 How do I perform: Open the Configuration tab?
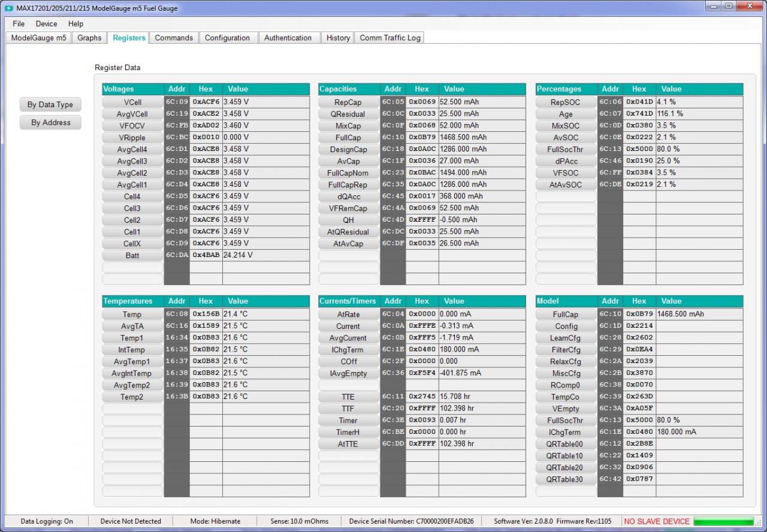pyautogui.click(x=227, y=38)
